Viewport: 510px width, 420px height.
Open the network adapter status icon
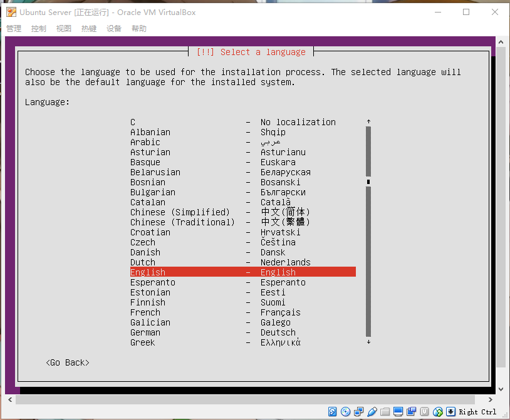359,412
